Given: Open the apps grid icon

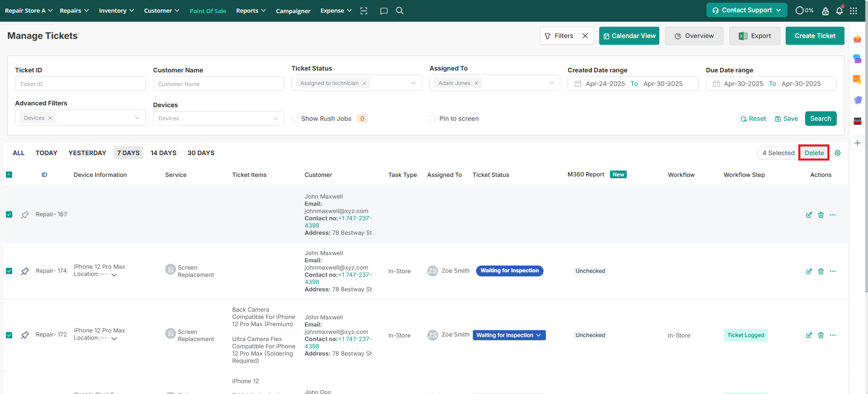Looking at the screenshot, I should pos(854,11).
